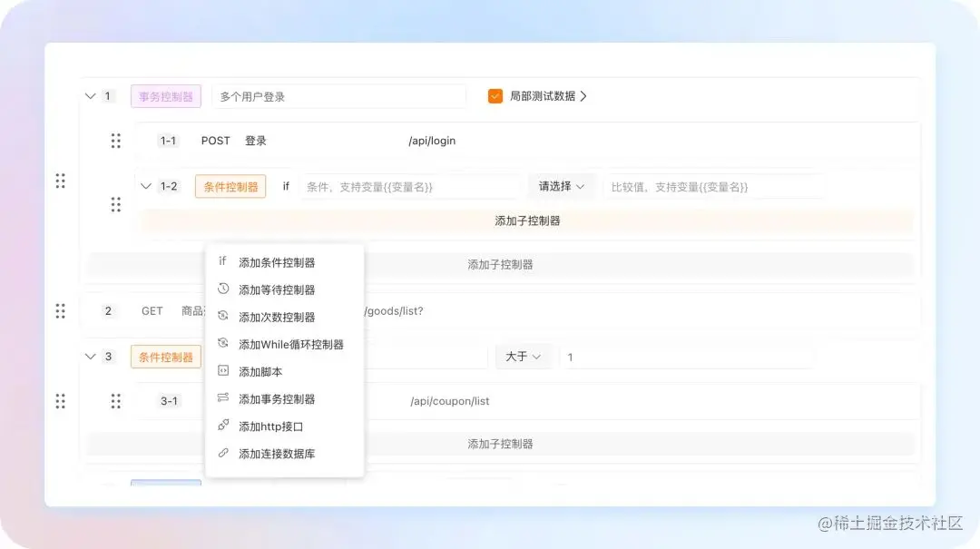Select the POST method text of step 1-1
The image size is (980, 549).
(216, 141)
